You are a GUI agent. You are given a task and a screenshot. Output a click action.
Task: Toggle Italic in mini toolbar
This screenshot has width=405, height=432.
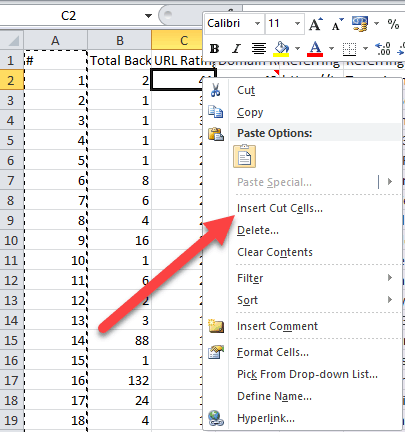pos(236,49)
